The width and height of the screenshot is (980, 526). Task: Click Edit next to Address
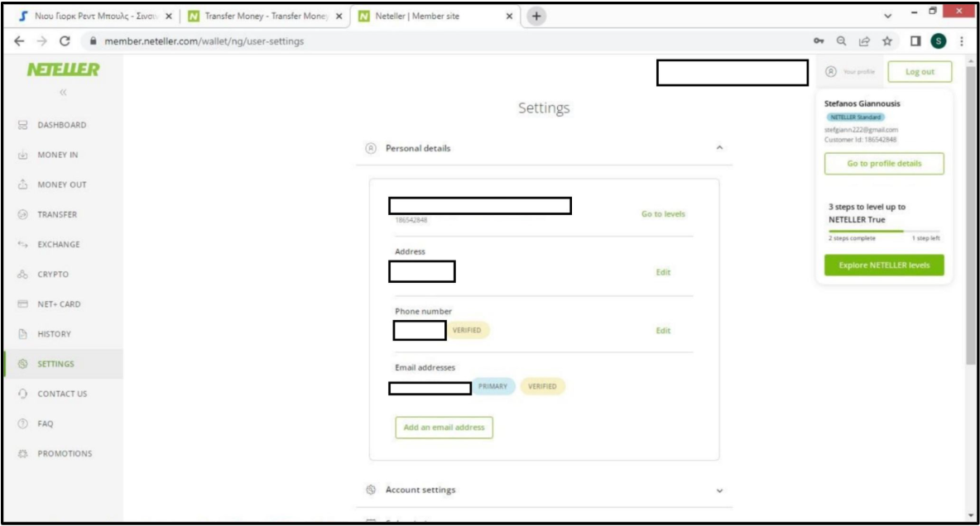[663, 272]
